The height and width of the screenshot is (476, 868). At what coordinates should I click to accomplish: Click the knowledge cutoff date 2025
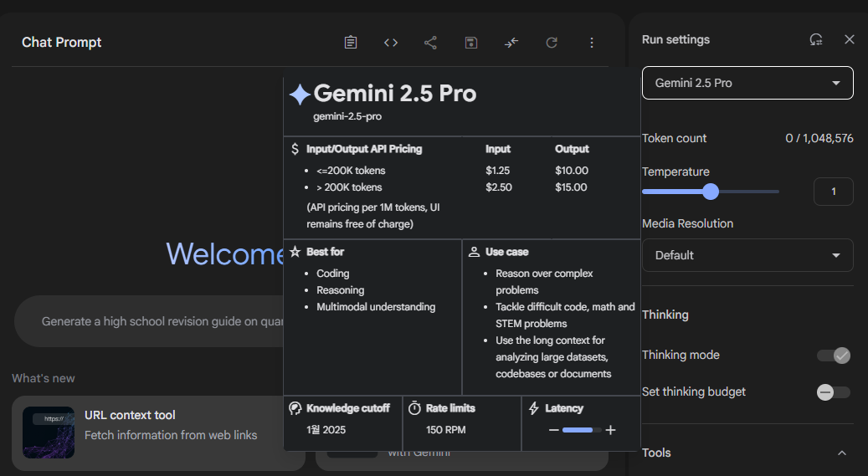[x=326, y=430]
